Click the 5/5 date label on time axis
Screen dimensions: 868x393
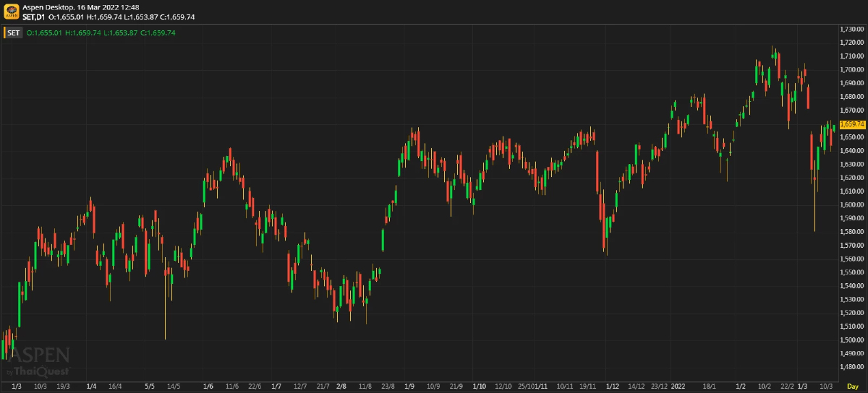[x=150, y=386]
